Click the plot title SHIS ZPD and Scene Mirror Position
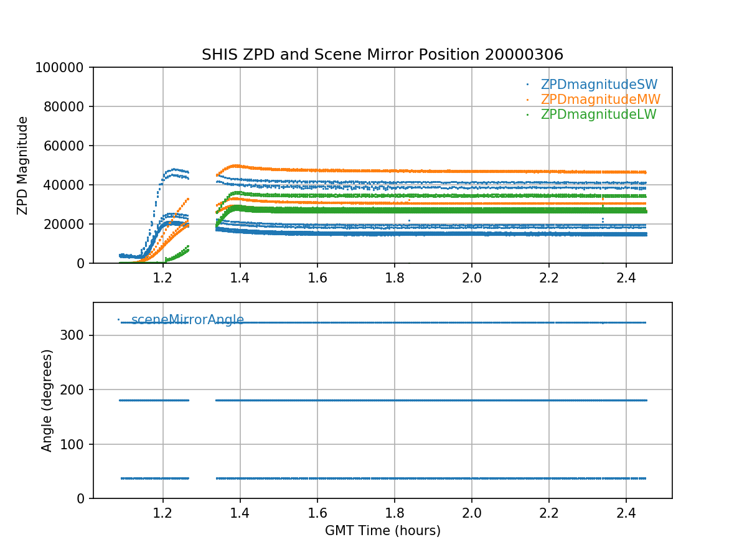This screenshot has width=747, height=560. point(382,55)
